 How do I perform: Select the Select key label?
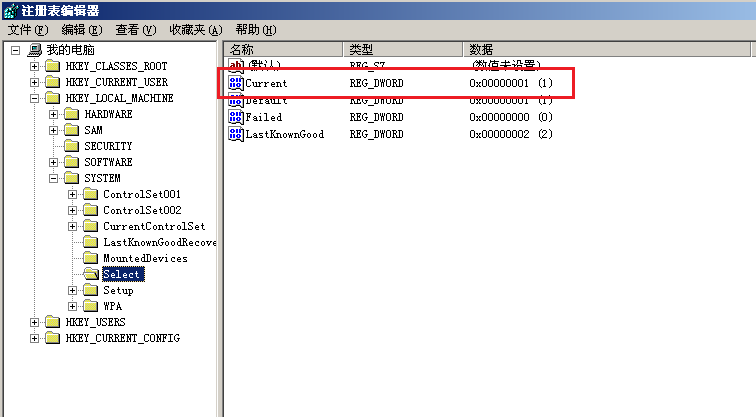click(x=123, y=274)
